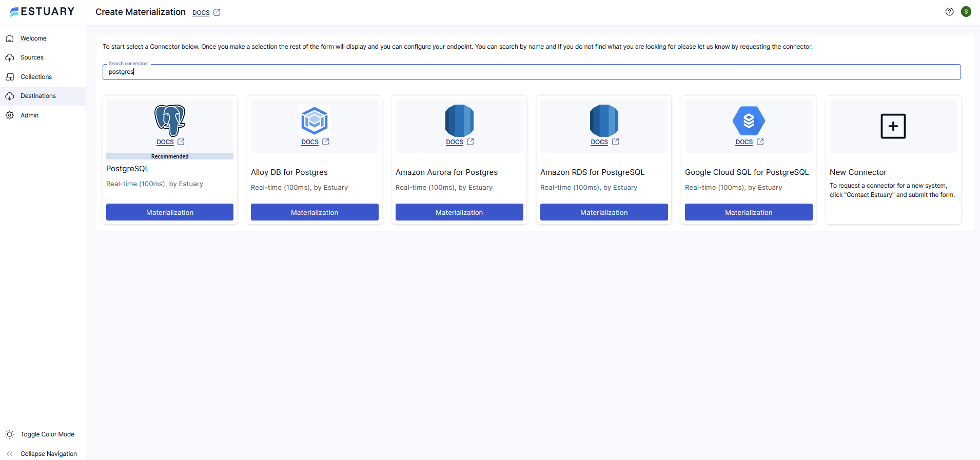Click the PostgreSQL elephant logo

tap(170, 121)
